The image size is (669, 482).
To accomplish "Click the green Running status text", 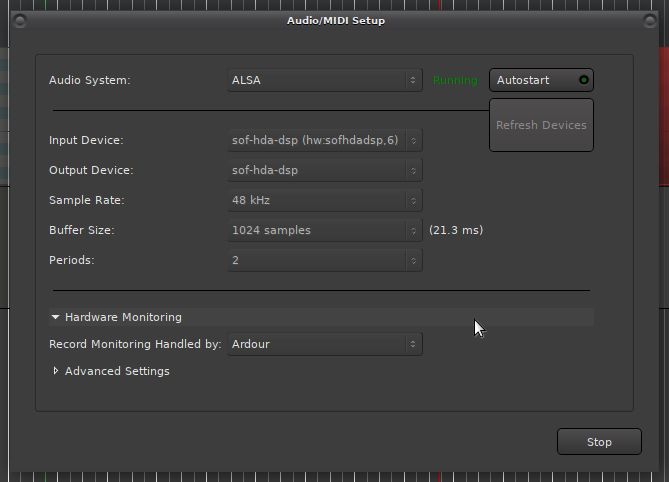I will [x=455, y=80].
